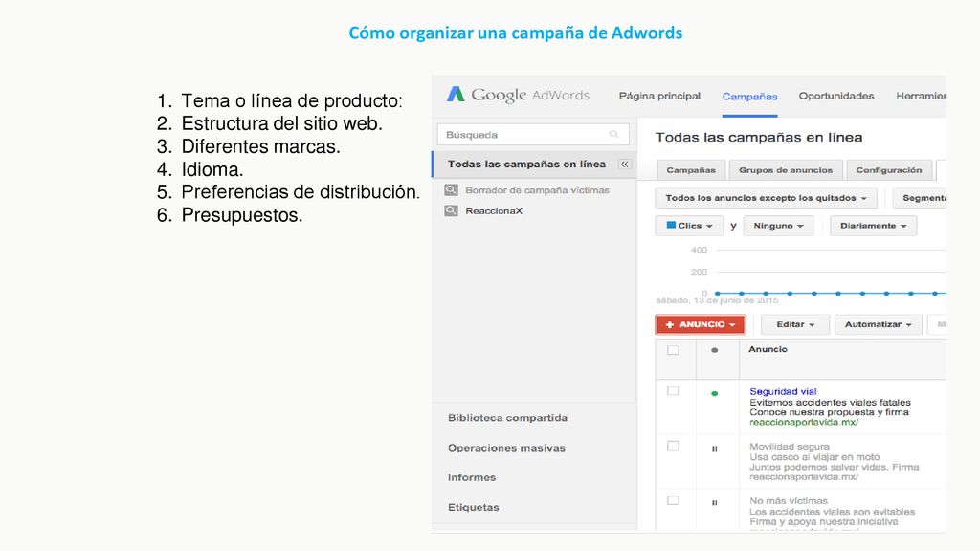
Task: Click the blue Clics color swatch
Action: 671,225
